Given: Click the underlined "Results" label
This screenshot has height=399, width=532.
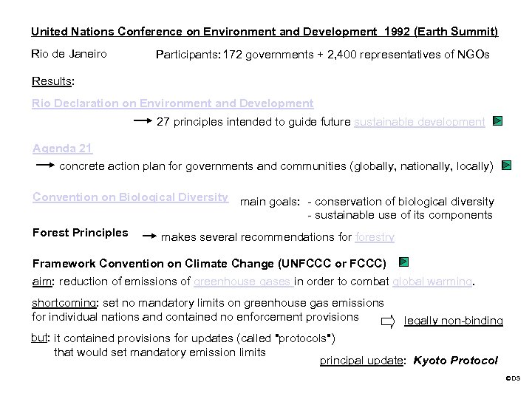Looking at the screenshot, I should 54,81.
